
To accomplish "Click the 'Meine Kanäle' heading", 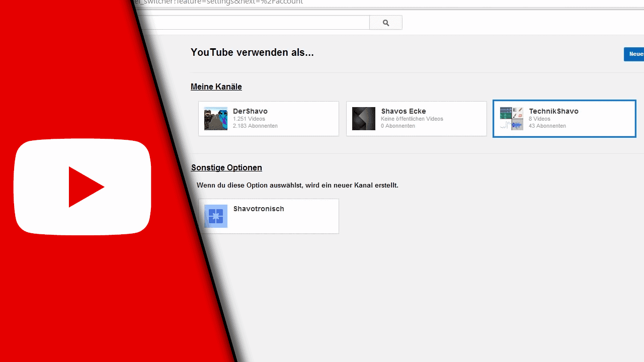I will [x=216, y=87].
